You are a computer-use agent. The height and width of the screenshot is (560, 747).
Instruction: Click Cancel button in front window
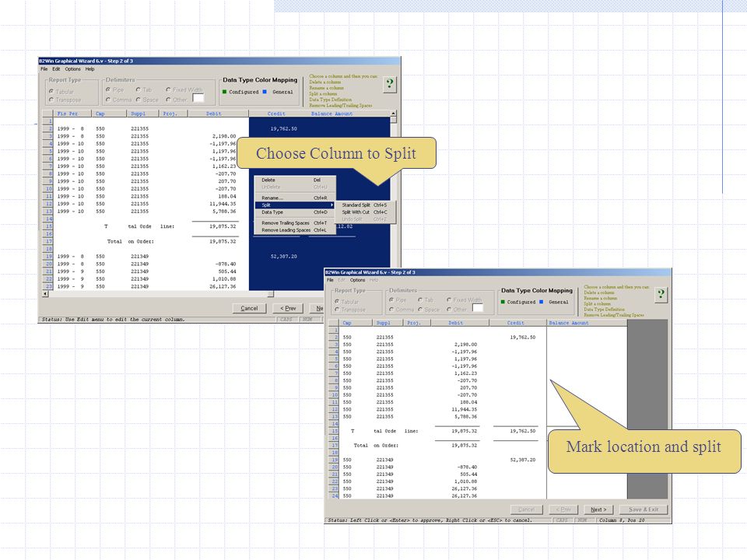pyautogui.click(x=526, y=509)
